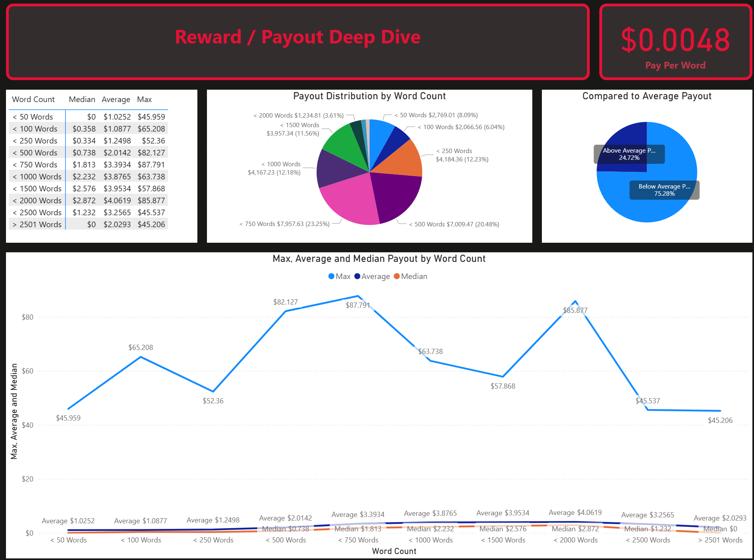Select the '< 1000 Words' table row
Screen dimensions: 754x560
tap(88, 177)
